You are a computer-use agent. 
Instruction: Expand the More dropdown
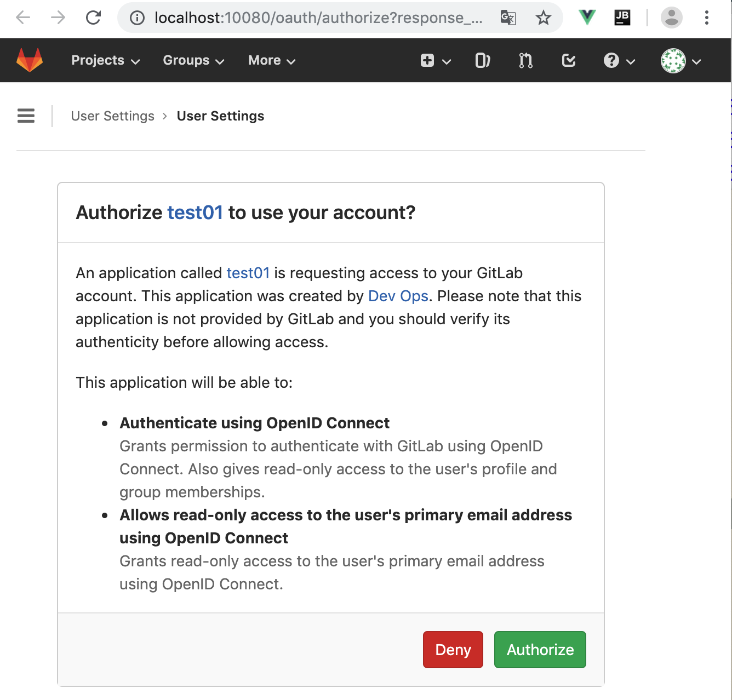tap(272, 60)
